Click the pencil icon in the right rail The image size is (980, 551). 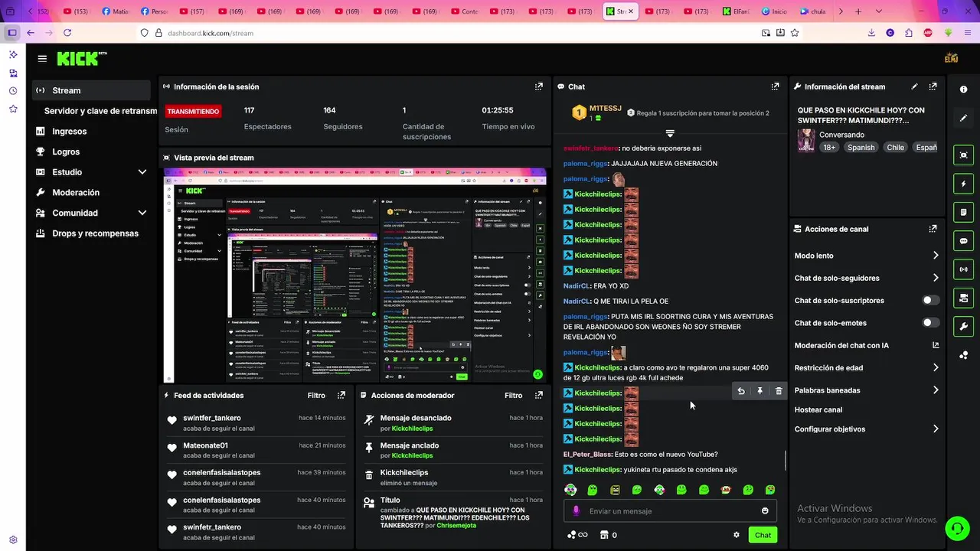click(964, 118)
